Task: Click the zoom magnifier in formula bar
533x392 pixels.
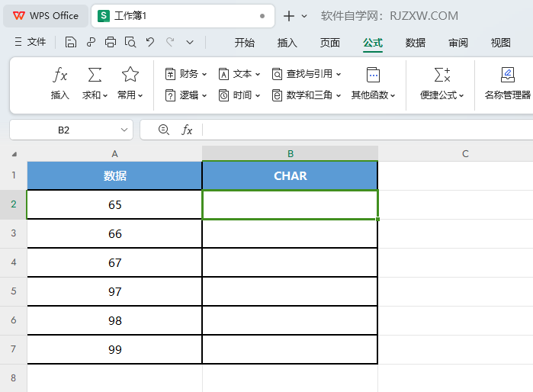Action: click(x=164, y=130)
